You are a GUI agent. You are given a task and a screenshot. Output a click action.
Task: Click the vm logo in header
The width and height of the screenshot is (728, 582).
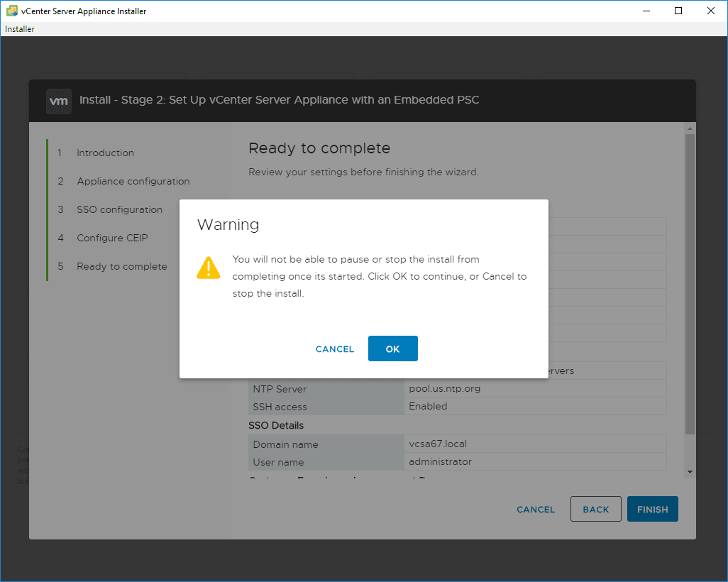(x=59, y=101)
